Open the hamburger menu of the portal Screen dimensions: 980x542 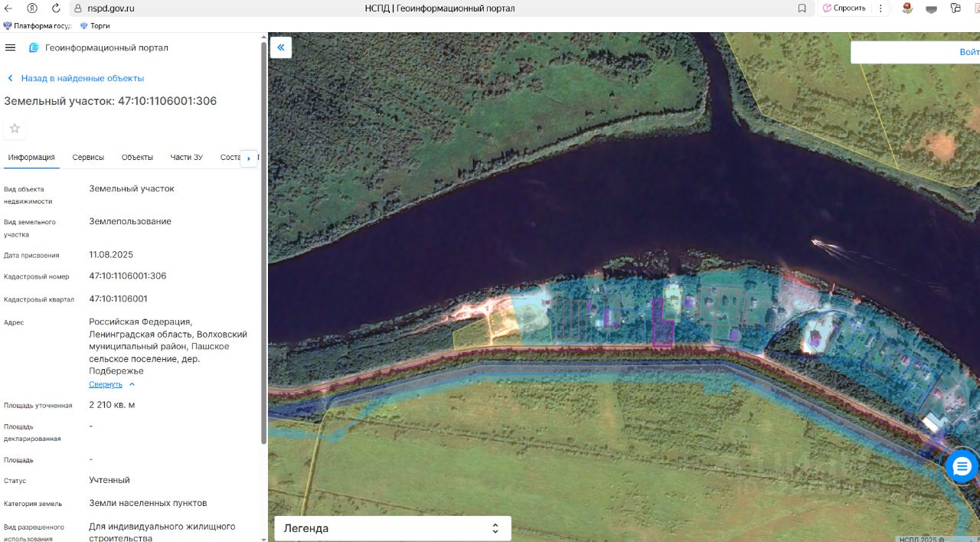[10, 47]
